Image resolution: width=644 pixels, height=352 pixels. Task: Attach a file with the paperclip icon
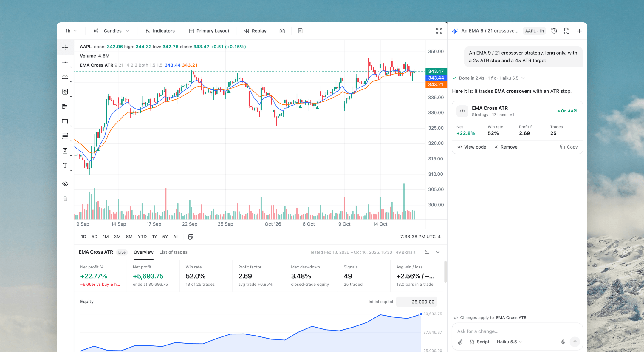click(460, 342)
